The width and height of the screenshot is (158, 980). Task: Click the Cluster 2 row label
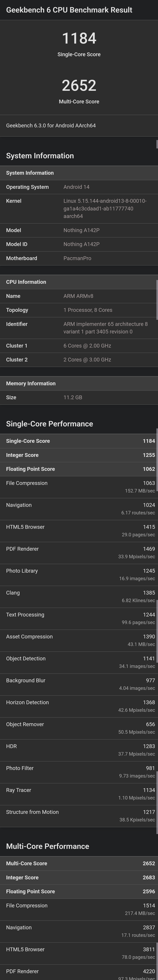tap(16, 359)
